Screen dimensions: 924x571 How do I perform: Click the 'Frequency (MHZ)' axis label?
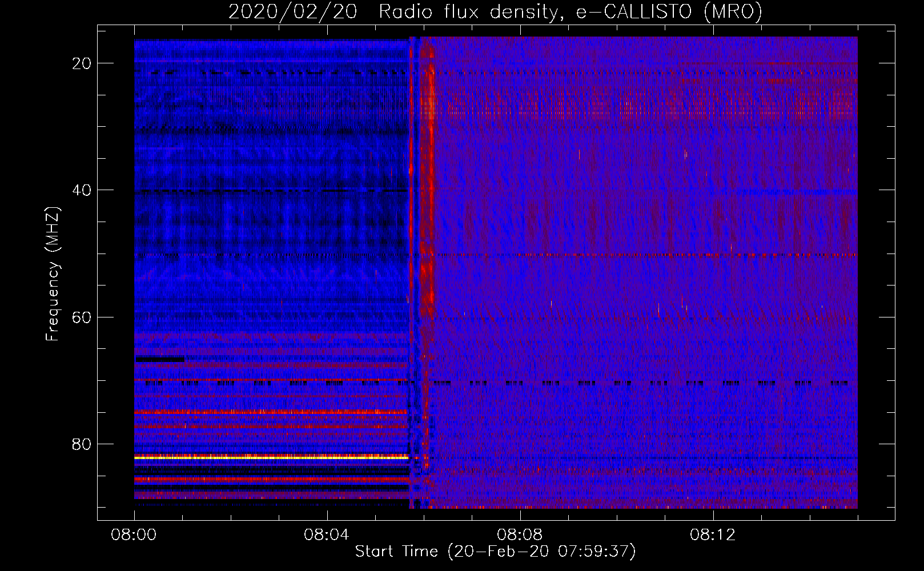[x=53, y=274]
